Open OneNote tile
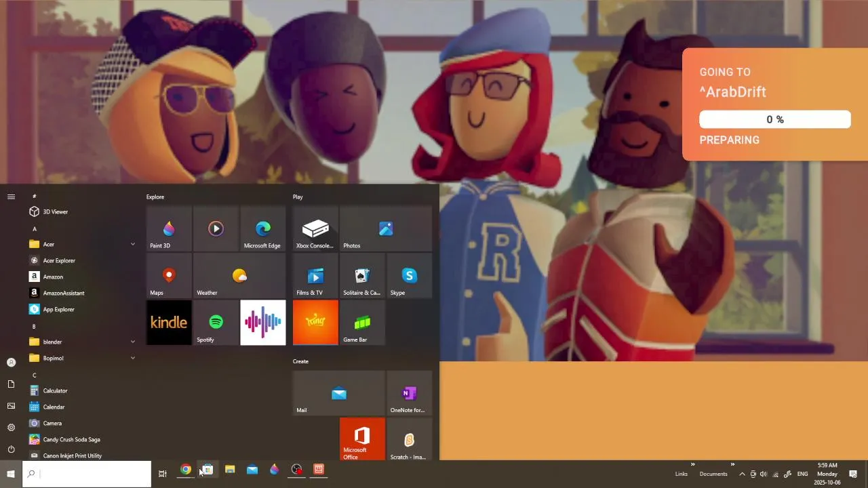The image size is (868, 488). tap(409, 393)
